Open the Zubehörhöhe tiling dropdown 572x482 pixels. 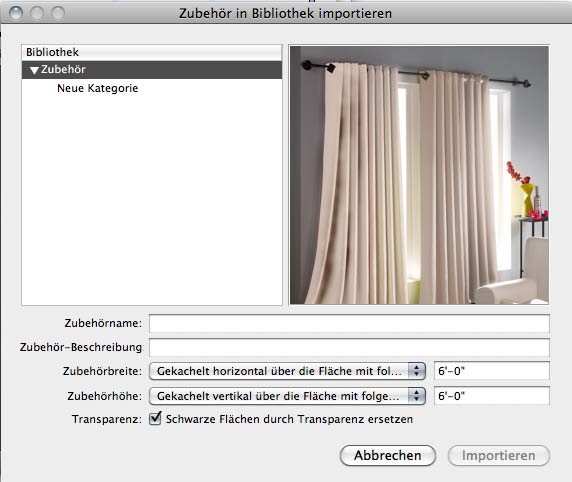(x=287, y=396)
